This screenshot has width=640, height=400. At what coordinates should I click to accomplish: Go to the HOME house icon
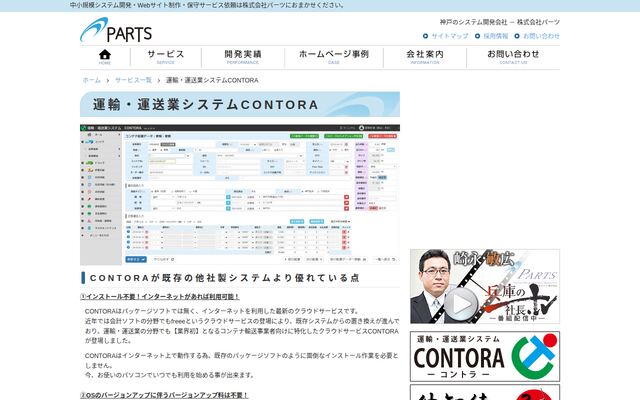(105, 57)
